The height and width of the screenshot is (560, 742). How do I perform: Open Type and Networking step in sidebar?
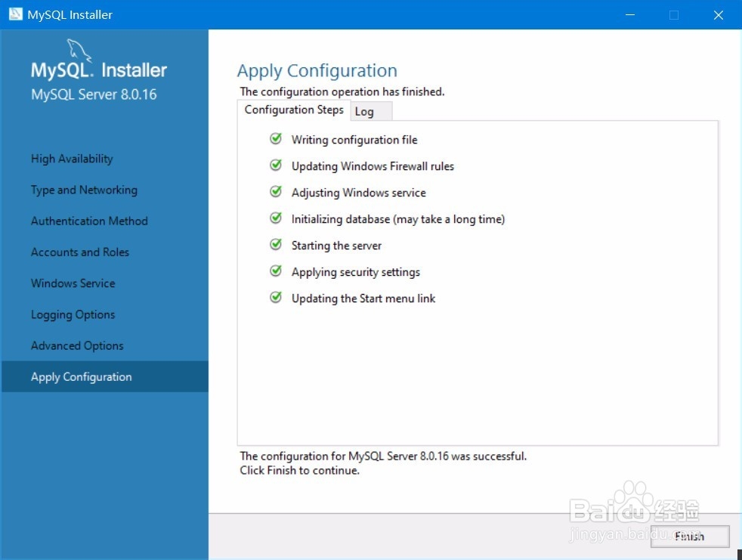click(84, 190)
